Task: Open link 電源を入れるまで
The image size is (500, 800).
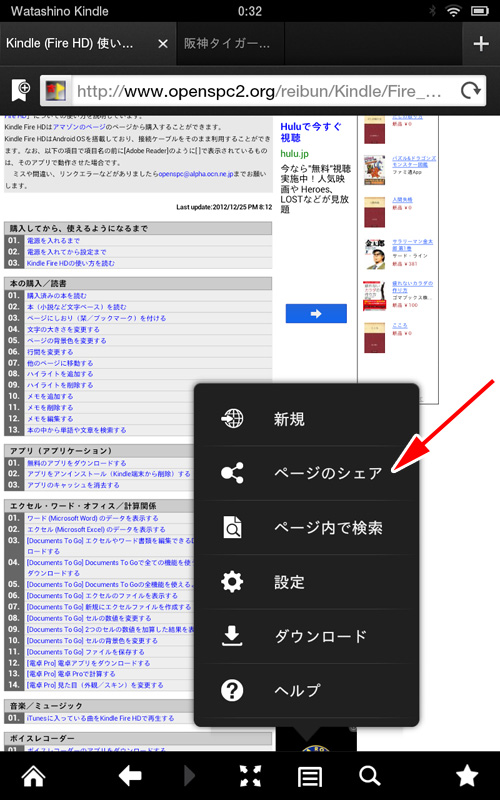Action: 53,240
